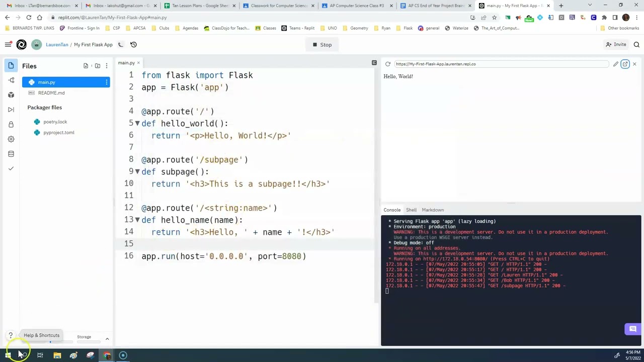Open the Settings gear in the sidebar
Viewport: 644px width, 362px height.
[x=11, y=139]
